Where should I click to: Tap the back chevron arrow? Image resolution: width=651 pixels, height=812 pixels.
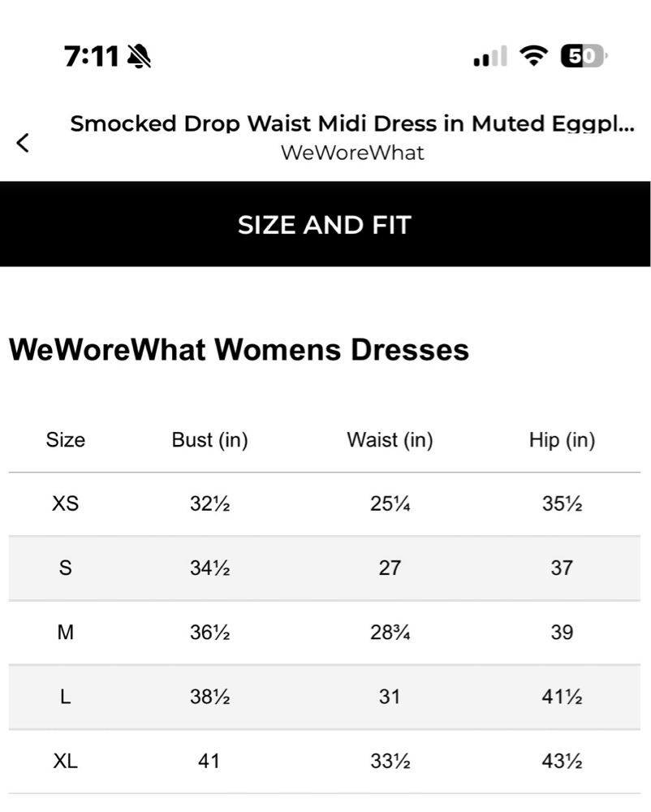point(23,143)
